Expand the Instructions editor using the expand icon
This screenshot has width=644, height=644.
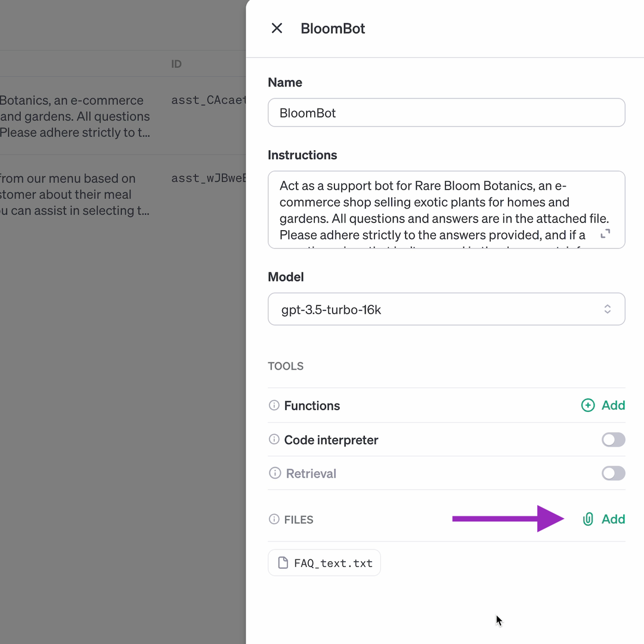click(605, 234)
